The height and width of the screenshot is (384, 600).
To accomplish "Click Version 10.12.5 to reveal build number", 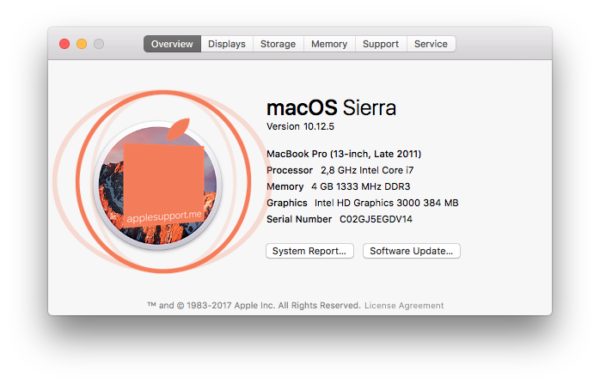I will point(300,127).
